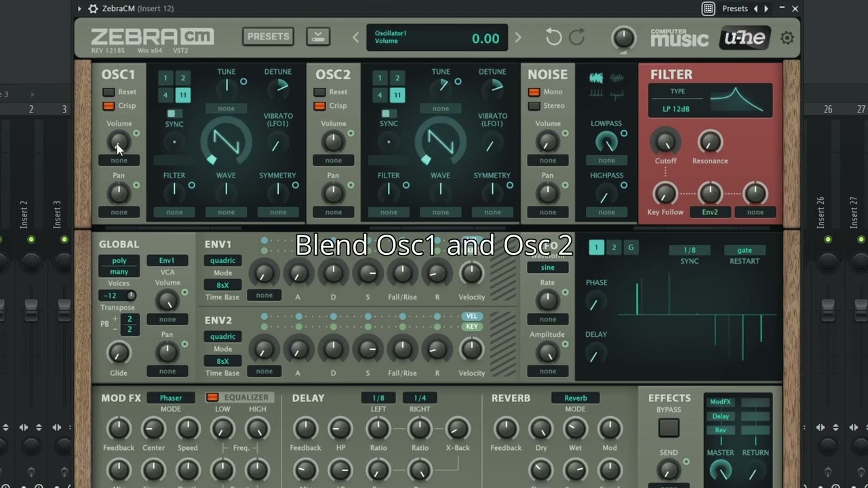Click the PRESETS button

[x=268, y=37]
